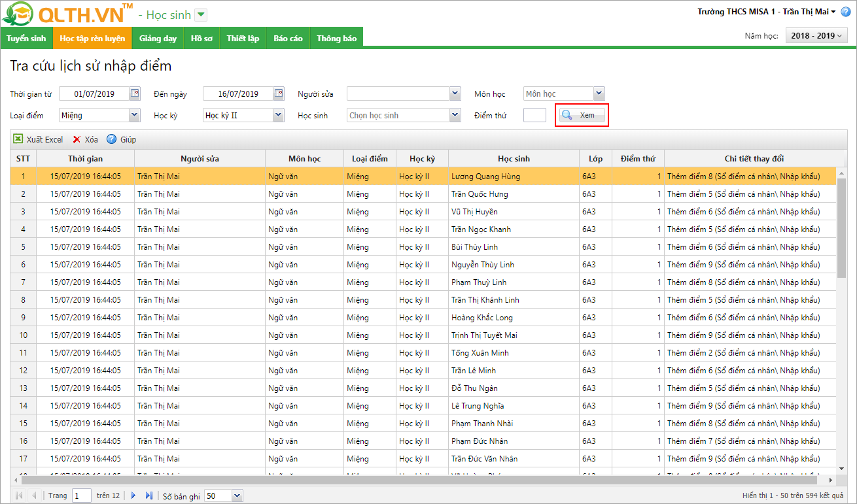Go to next page arrow in pager
857x504 pixels.
click(133, 496)
